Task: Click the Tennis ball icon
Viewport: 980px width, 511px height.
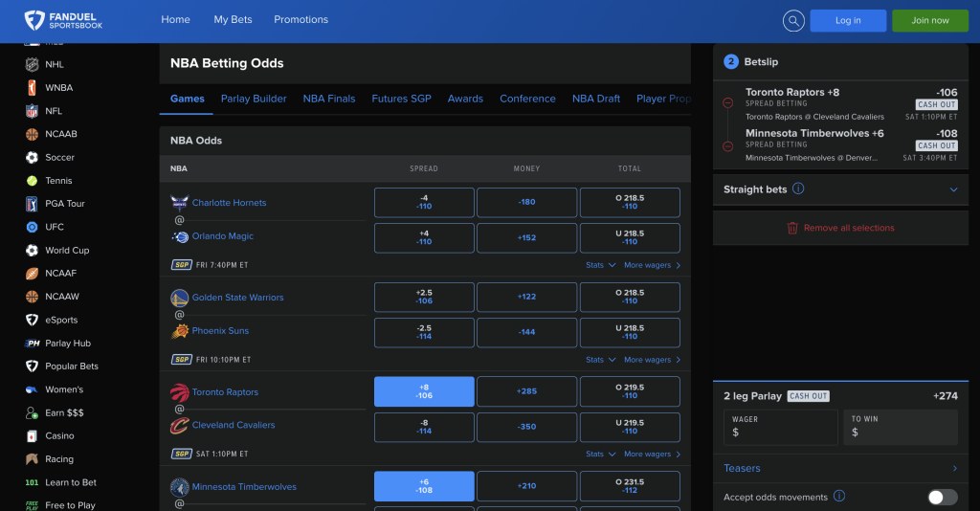Action: coord(32,181)
